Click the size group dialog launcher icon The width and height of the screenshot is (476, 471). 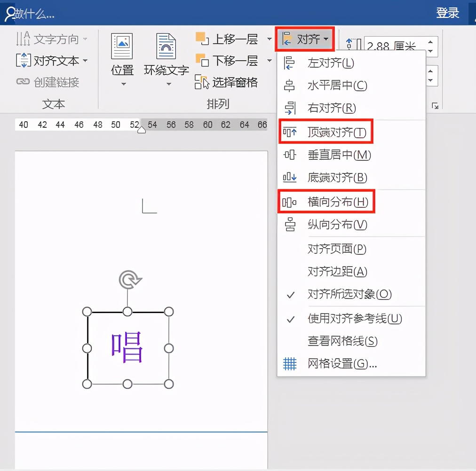435,106
